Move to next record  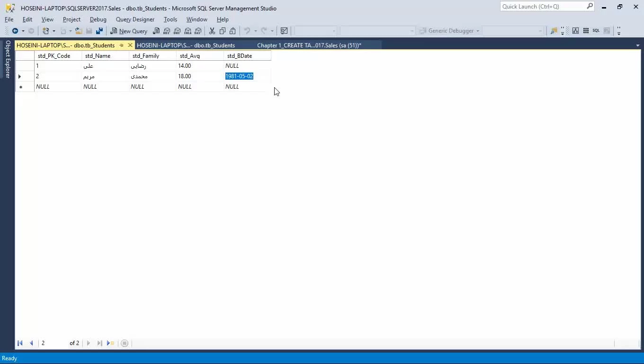pos(89,343)
